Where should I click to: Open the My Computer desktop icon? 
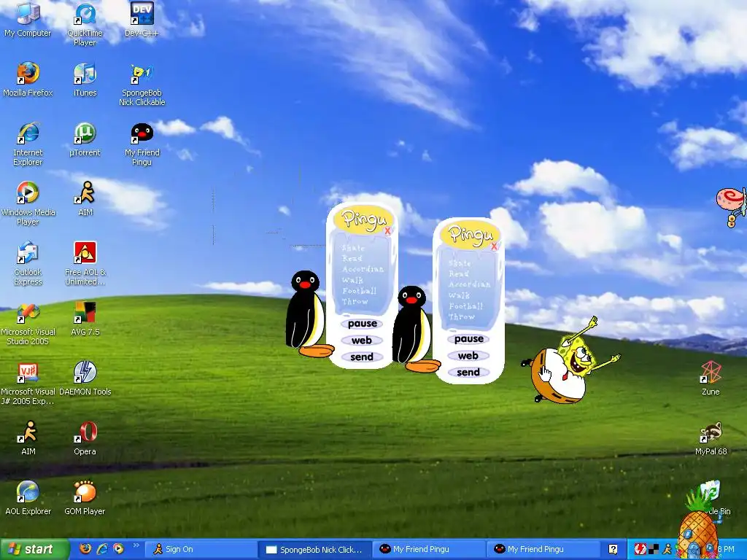click(x=28, y=20)
